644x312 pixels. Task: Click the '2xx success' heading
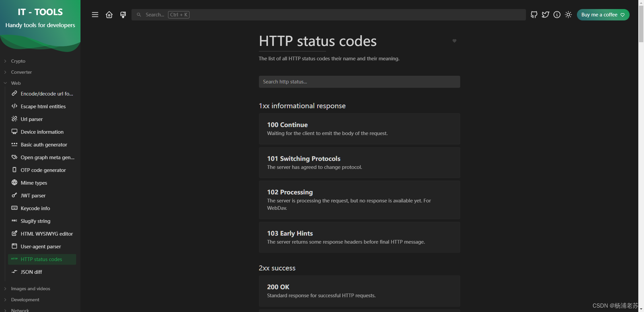coord(277,268)
